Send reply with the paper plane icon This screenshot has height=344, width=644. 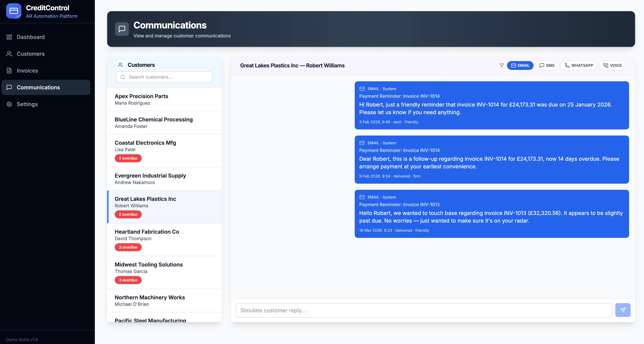tap(623, 310)
